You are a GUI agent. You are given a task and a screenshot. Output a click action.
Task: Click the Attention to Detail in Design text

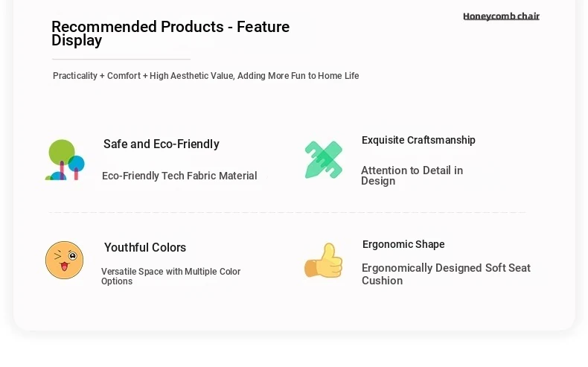[x=412, y=176]
